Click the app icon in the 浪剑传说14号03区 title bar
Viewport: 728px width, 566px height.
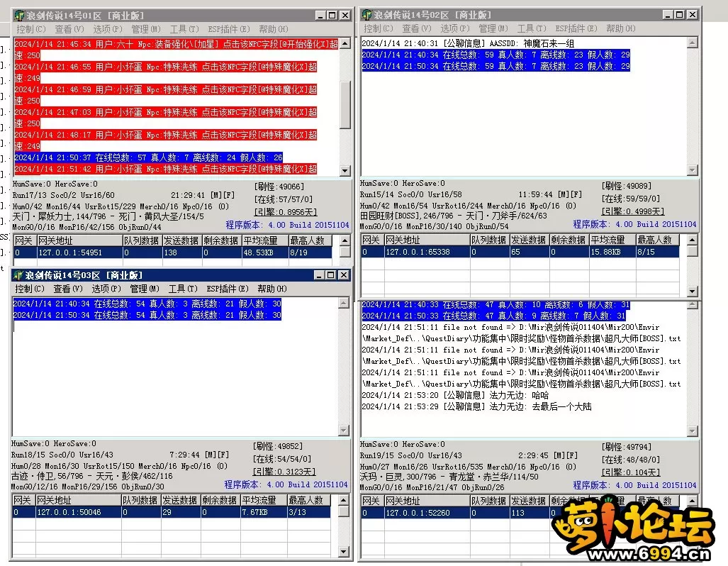(x=18, y=275)
